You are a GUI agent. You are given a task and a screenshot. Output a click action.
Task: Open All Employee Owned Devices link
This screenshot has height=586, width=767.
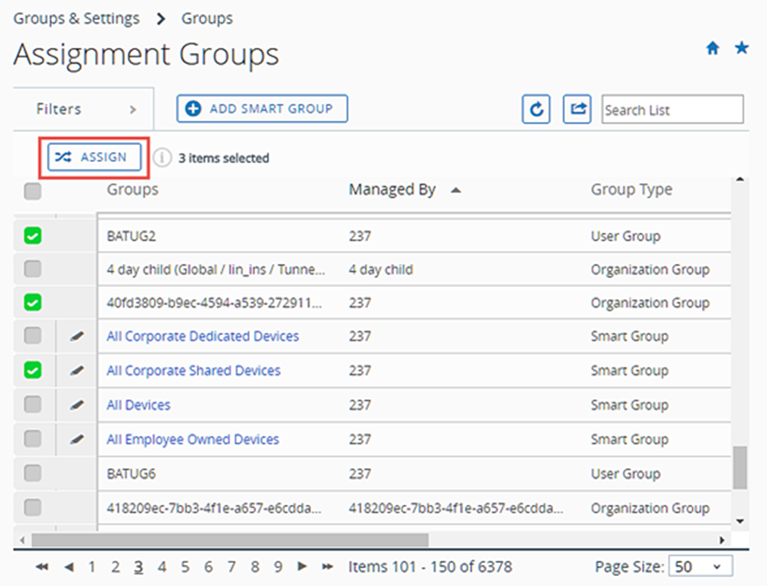(x=193, y=439)
